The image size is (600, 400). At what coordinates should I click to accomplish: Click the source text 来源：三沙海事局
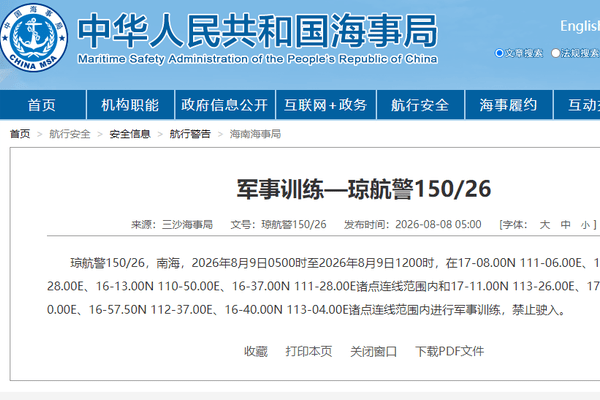pyautogui.click(x=172, y=225)
